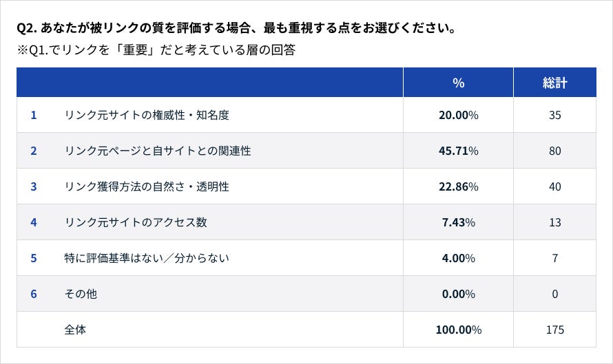
Task: Select the % column header
Action: (458, 83)
